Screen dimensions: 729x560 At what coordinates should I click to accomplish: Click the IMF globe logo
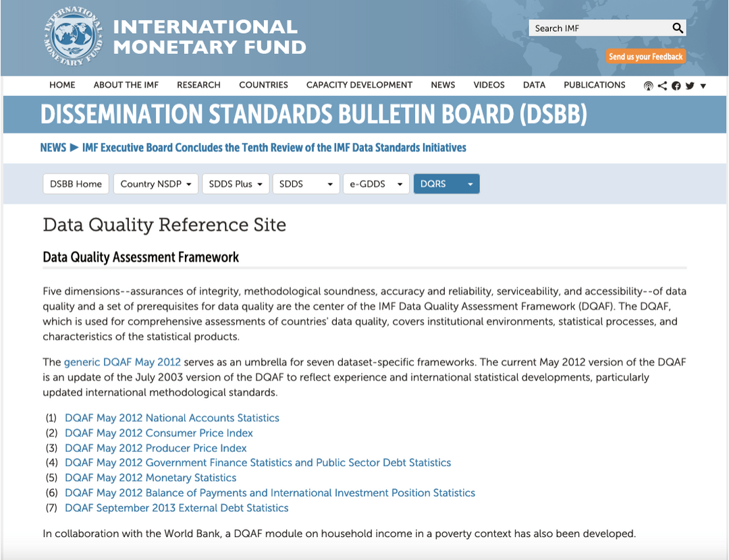point(71,37)
